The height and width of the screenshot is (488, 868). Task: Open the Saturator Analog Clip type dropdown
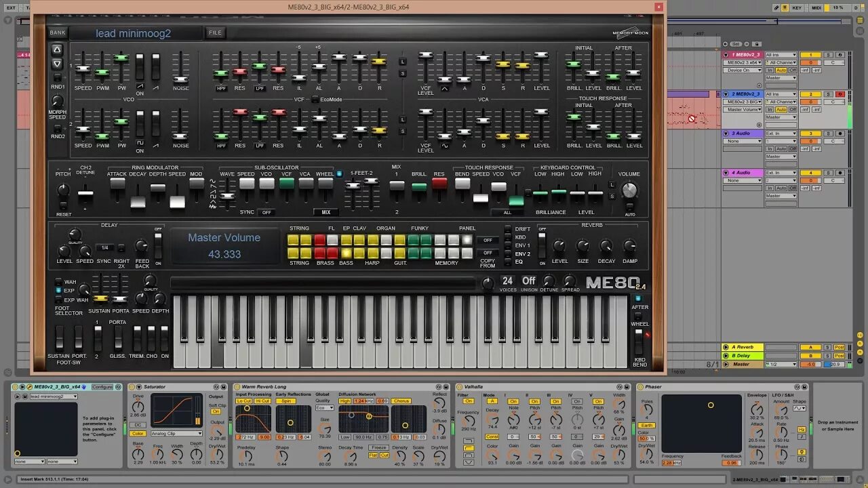point(176,433)
